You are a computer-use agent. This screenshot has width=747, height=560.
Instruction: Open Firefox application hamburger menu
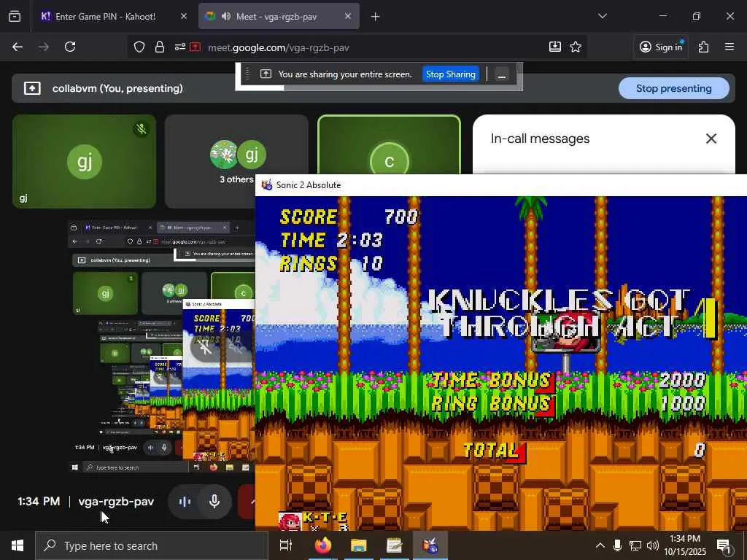[x=729, y=47]
